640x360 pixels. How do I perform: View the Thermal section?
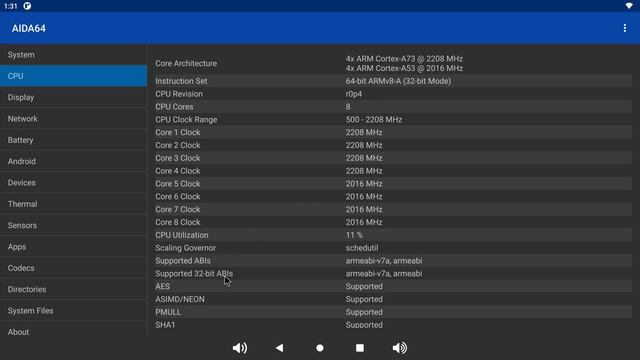[73, 204]
